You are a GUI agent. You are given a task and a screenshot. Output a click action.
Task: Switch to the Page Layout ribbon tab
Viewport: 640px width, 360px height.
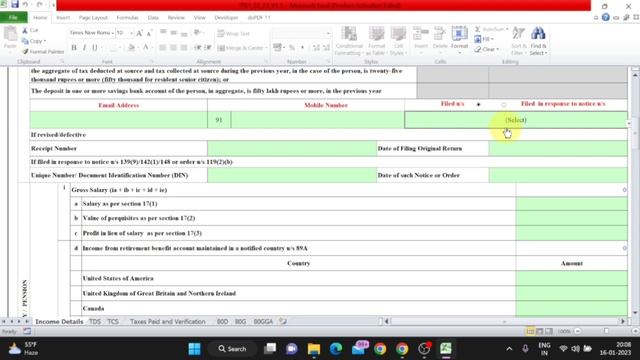click(93, 18)
